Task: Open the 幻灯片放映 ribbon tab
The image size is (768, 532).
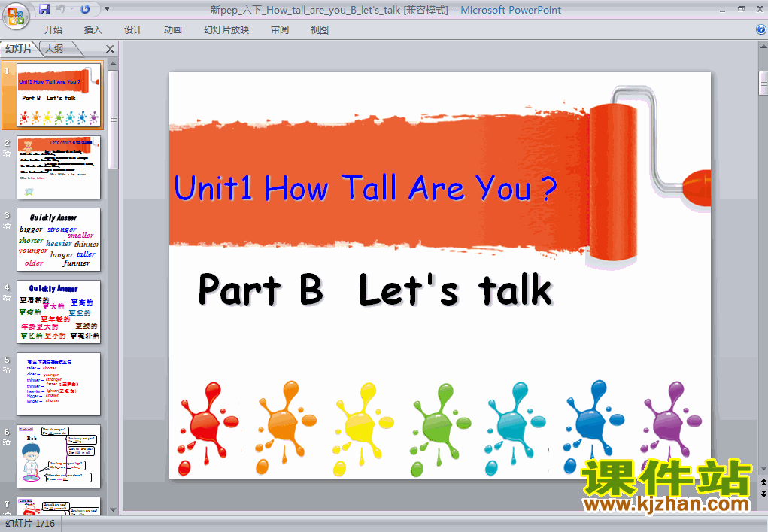Action: [x=226, y=30]
